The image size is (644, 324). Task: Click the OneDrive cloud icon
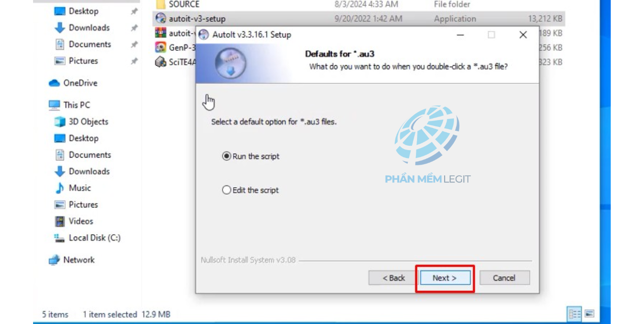pos(54,83)
